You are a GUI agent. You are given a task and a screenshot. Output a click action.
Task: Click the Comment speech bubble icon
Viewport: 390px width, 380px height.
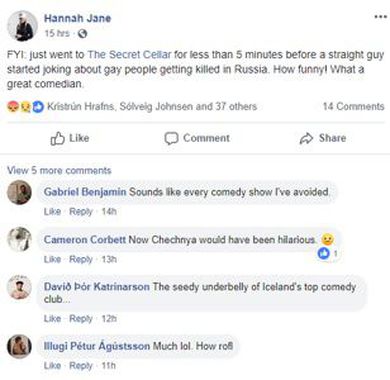pos(171,138)
